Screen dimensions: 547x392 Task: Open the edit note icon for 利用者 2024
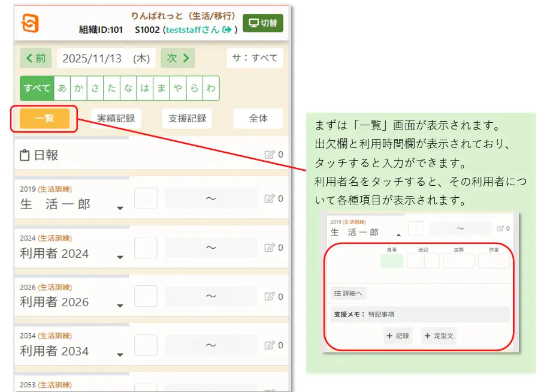[270, 248]
